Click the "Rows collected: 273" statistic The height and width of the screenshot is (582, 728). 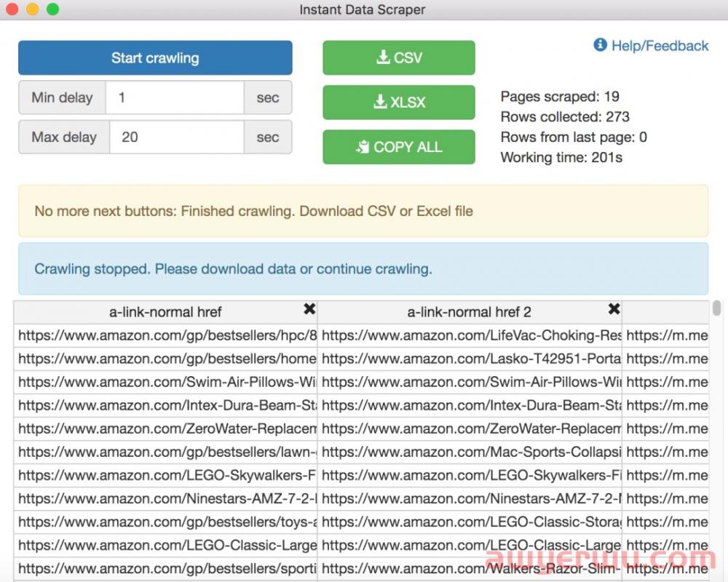[x=565, y=116]
